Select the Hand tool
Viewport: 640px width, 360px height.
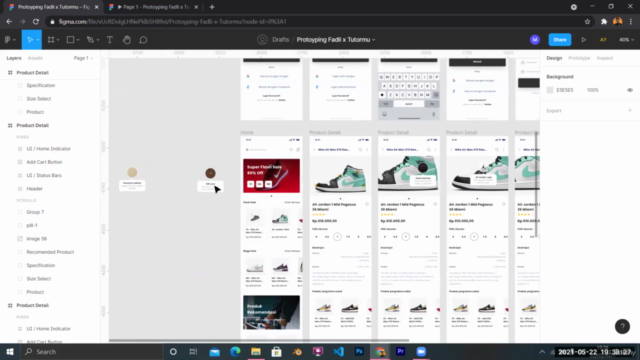(x=127, y=40)
